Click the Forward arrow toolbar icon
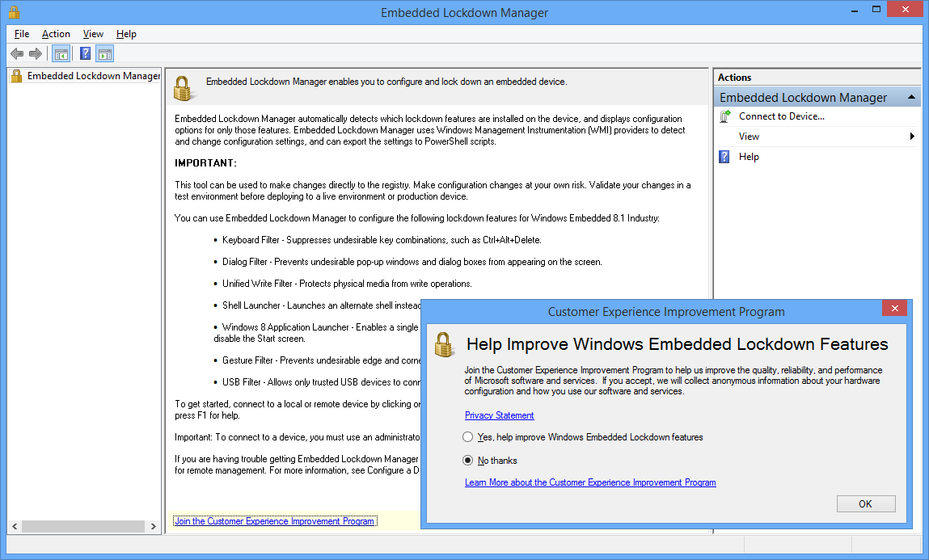 (x=36, y=54)
